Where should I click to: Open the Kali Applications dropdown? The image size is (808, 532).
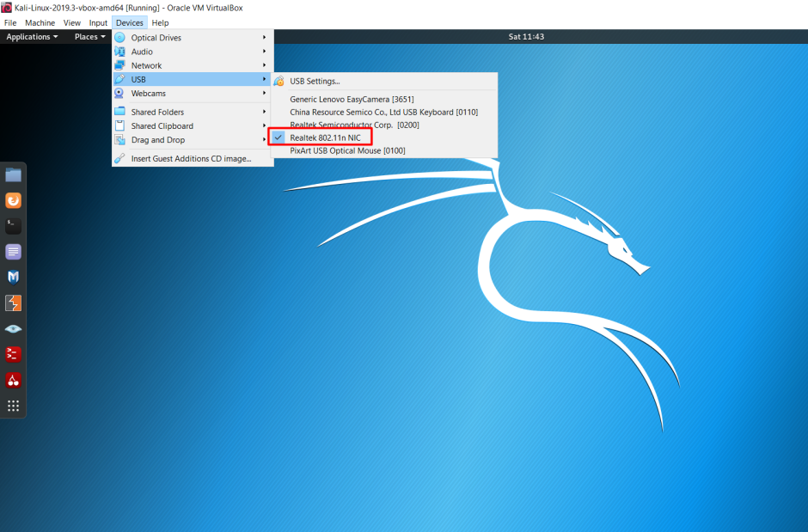coord(32,37)
